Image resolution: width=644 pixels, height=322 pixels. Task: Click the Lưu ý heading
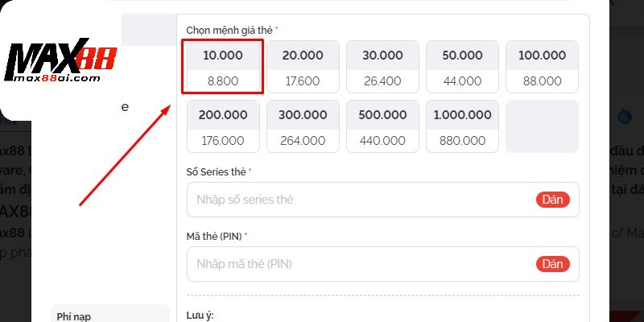pos(200,316)
